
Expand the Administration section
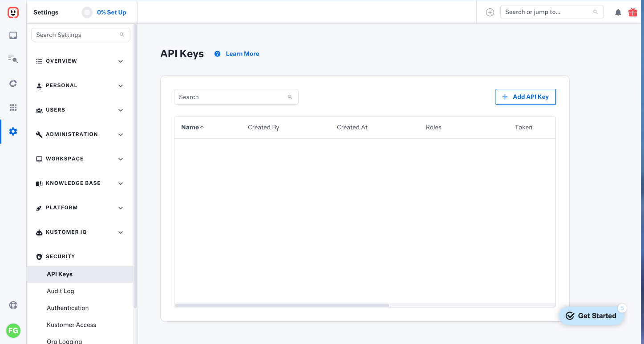tap(80, 134)
